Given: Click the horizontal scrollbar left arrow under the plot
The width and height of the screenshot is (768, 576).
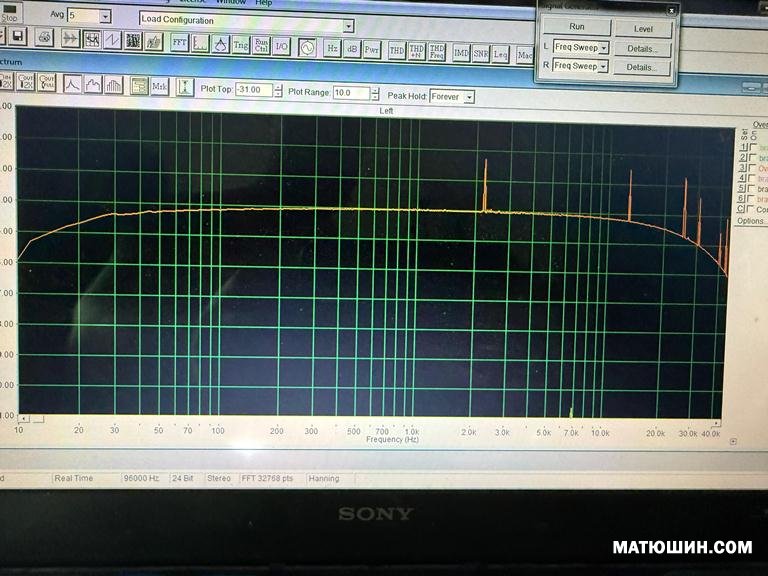Looking at the screenshot, I should [x=25, y=420].
